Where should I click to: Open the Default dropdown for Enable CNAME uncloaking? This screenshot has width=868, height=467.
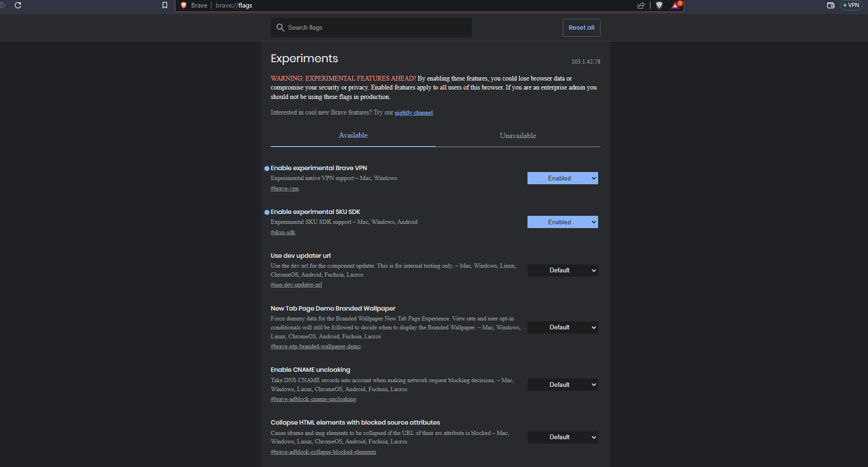[x=562, y=384]
